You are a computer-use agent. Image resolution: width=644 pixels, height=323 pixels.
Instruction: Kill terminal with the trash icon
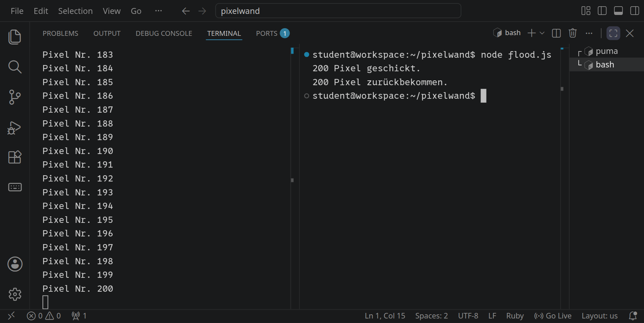pos(573,33)
